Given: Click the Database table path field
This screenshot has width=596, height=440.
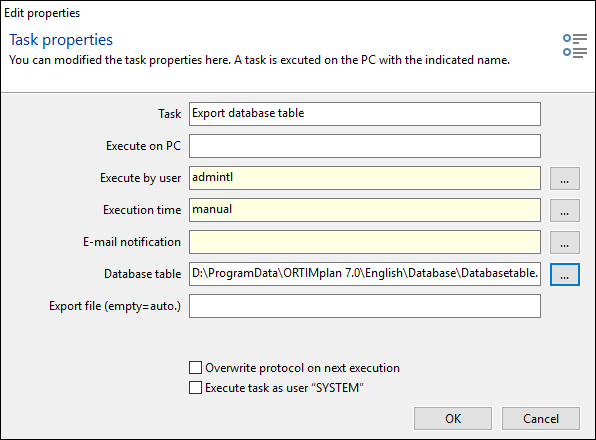Looking at the screenshot, I should [x=365, y=274].
